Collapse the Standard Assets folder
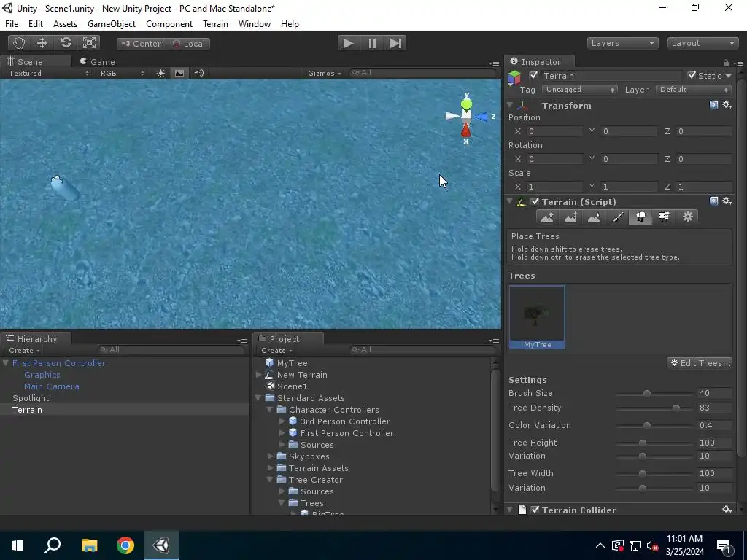This screenshot has height=560, width=747. (x=259, y=398)
